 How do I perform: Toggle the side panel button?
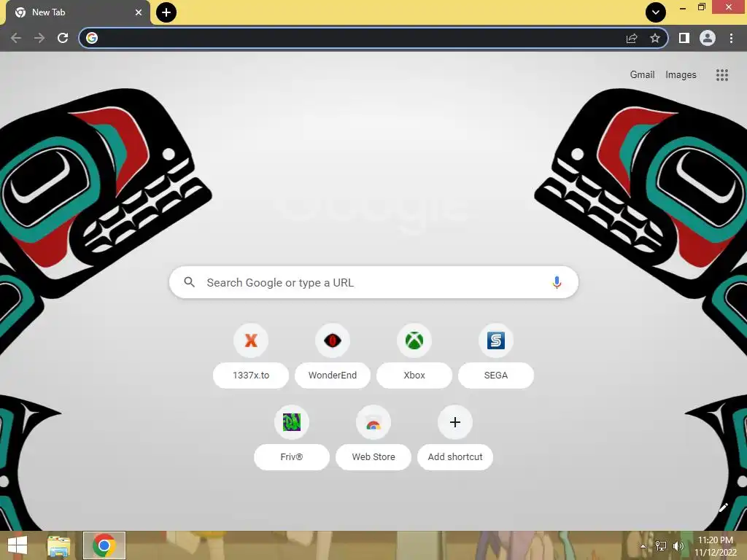684,38
